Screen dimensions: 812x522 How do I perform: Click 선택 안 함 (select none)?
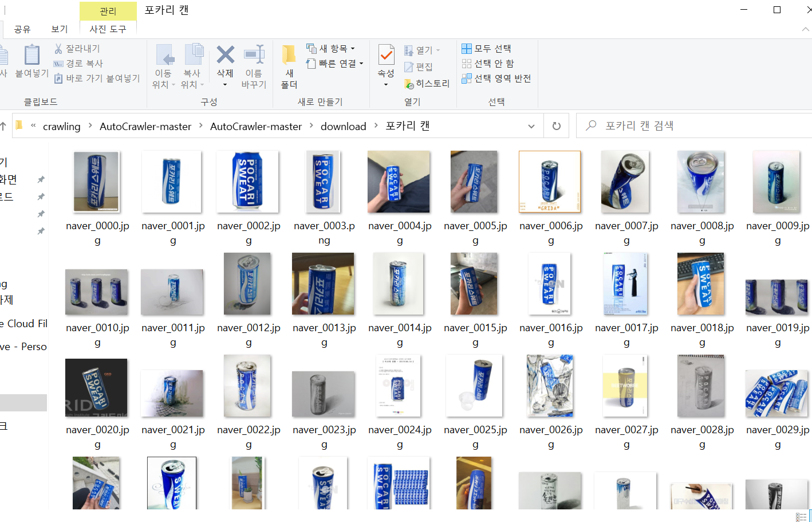point(488,64)
